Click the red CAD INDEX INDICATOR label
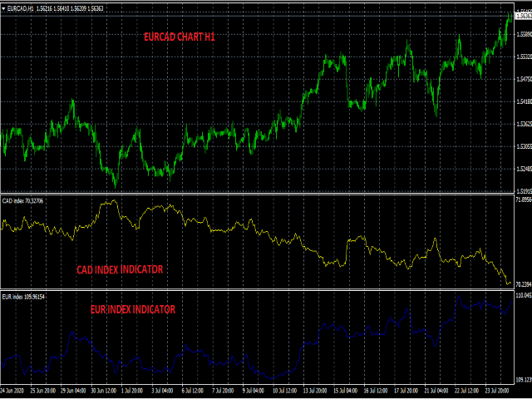The image size is (532, 399). tap(120, 269)
